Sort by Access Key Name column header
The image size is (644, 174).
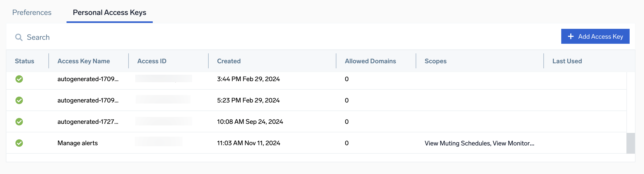tap(84, 61)
